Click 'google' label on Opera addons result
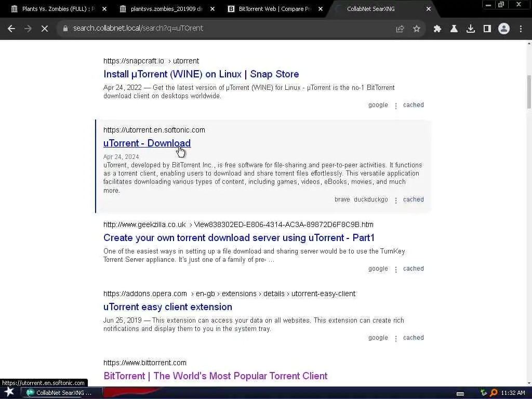This screenshot has height=399, width=532. 378,338
